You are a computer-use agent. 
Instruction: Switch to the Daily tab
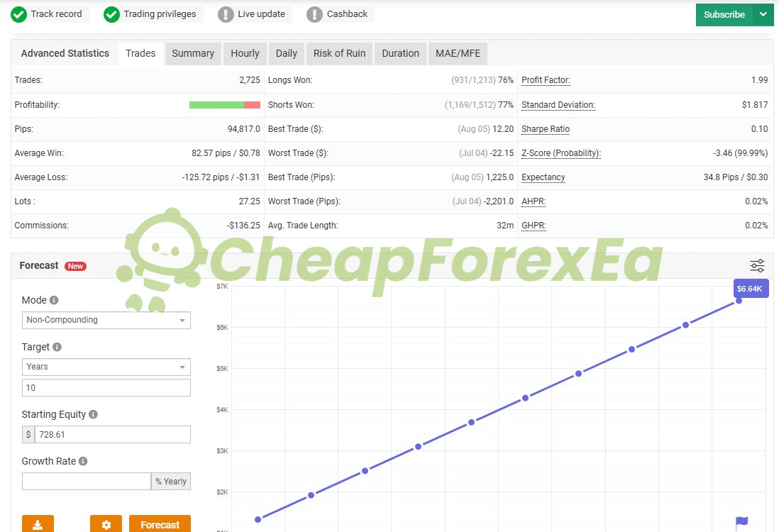[286, 53]
